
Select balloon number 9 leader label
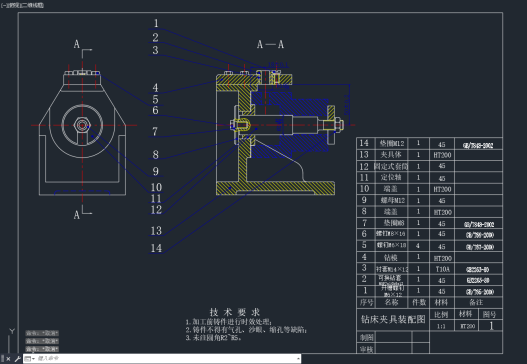coord(155,171)
